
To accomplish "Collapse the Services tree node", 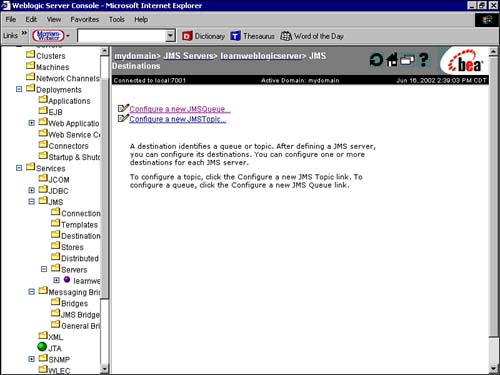I will 19,168.
